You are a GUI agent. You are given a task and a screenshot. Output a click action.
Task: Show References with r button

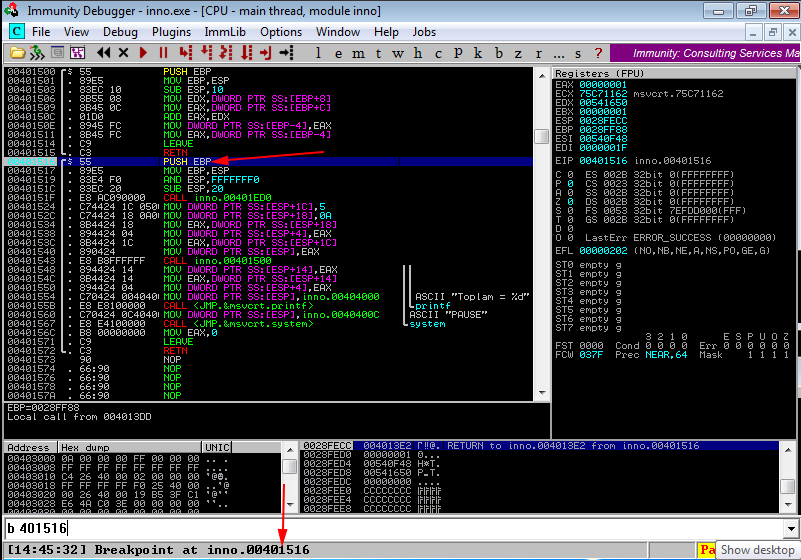click(x=538, y=54)
